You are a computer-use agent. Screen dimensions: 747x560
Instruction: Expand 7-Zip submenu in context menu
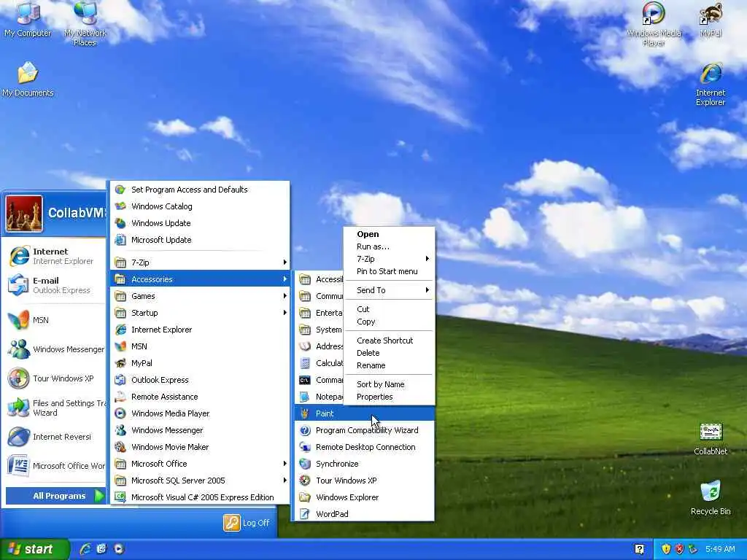(390, 259)
